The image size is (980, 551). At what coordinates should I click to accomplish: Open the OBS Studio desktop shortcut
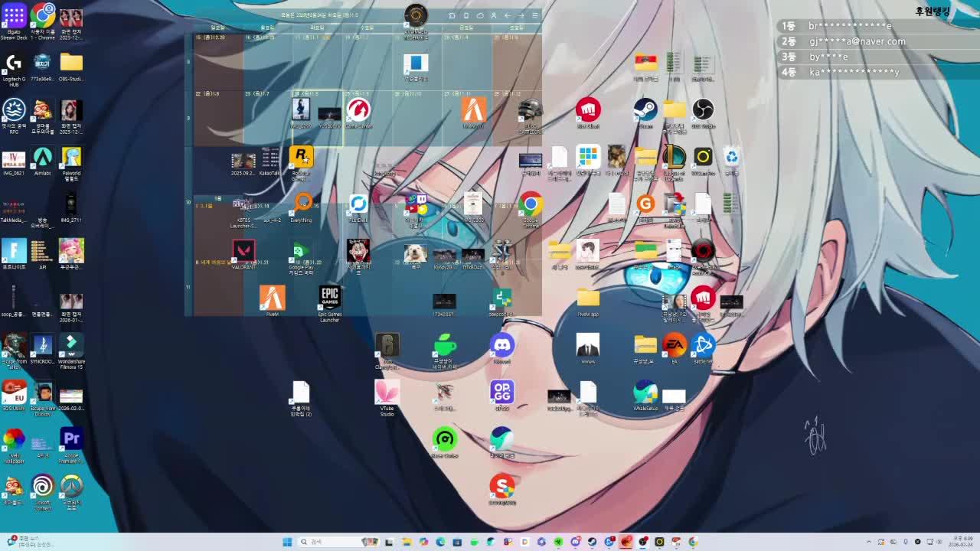[703, 114]
